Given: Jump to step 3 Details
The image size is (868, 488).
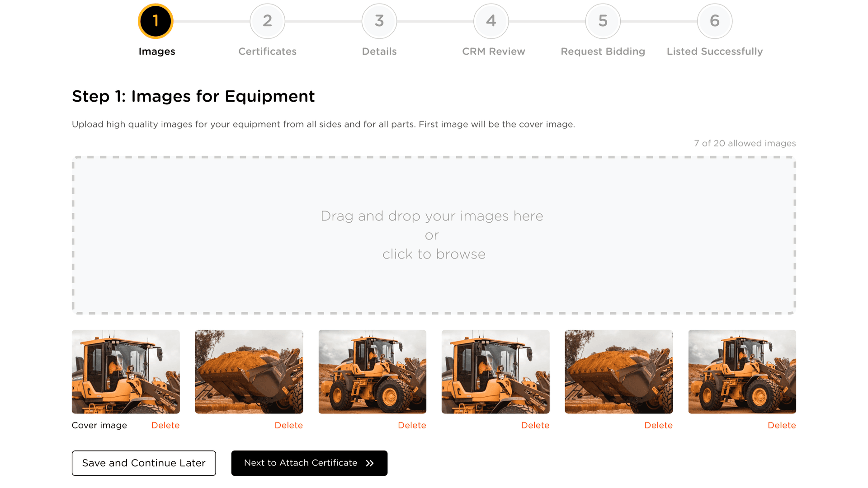Looking at the screenshot, I should pos(379,21).
